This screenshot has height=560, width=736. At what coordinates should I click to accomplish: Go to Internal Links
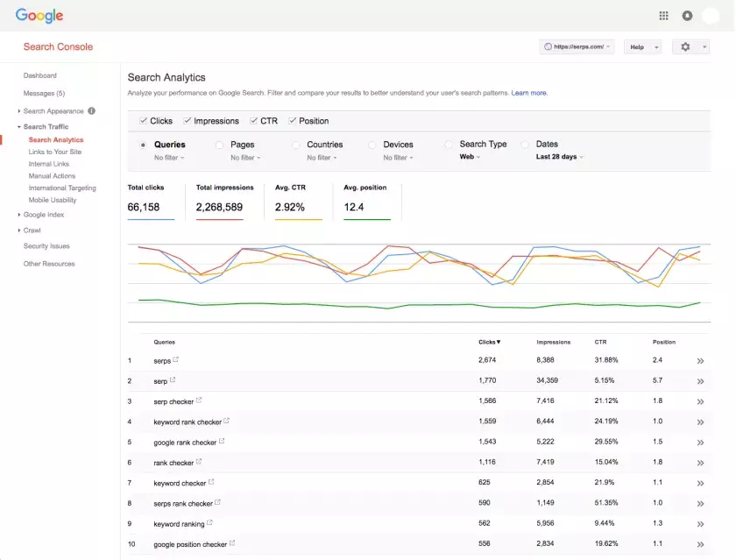49,164
